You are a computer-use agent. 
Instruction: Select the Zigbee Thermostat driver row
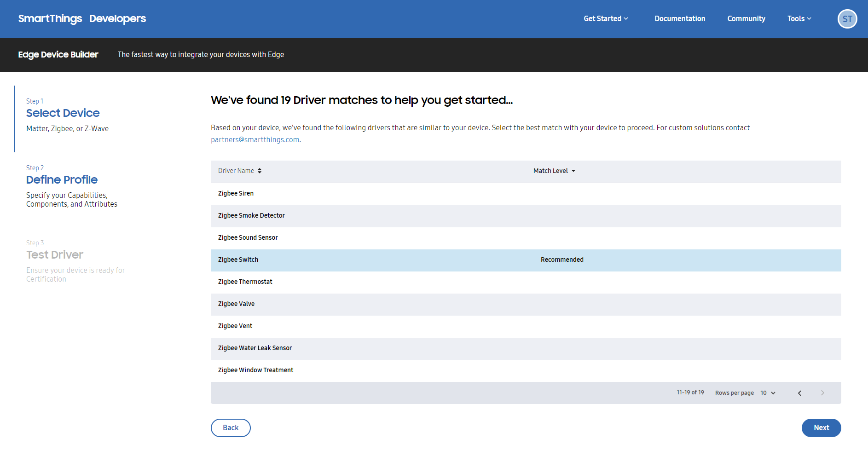(245, 281)
